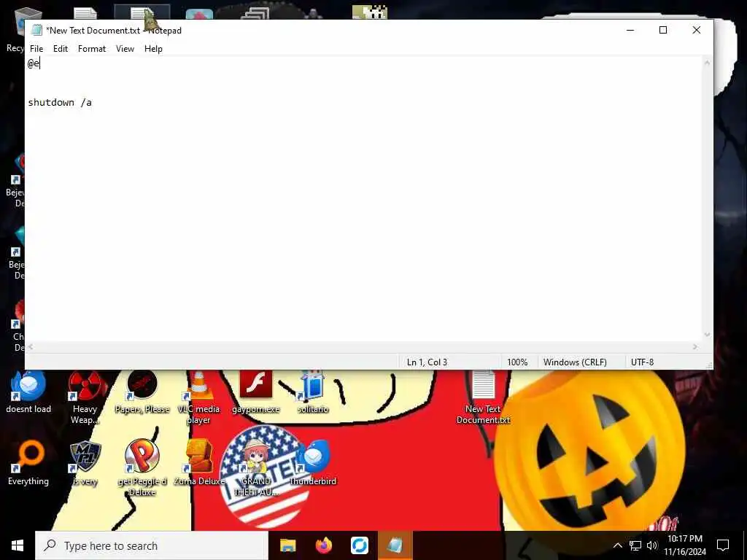Click the UTF-8 encoding status bar entry

[x=642, y=362]
